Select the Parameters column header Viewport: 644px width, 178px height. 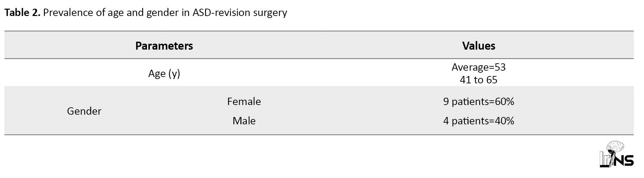[164, 46]
